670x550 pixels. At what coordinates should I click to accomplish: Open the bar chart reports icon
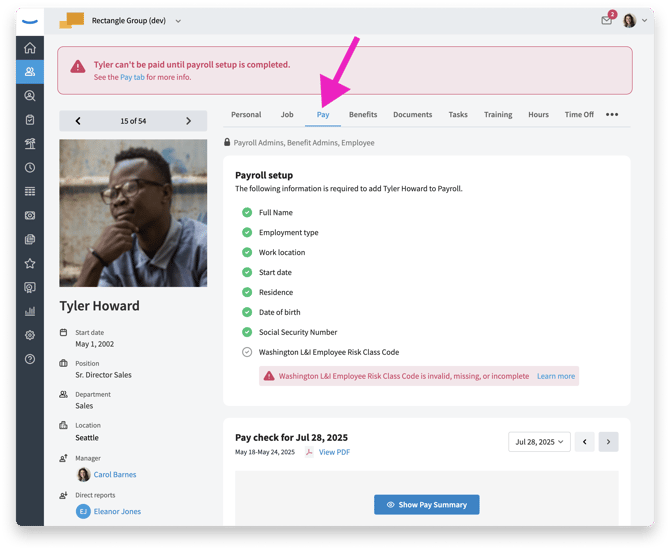(x=30, y=312)
